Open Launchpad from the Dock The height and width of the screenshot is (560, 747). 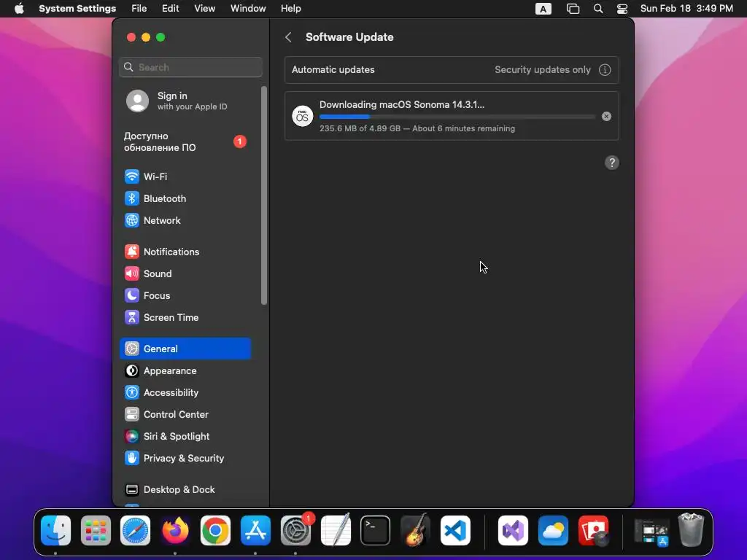[96, 531]
